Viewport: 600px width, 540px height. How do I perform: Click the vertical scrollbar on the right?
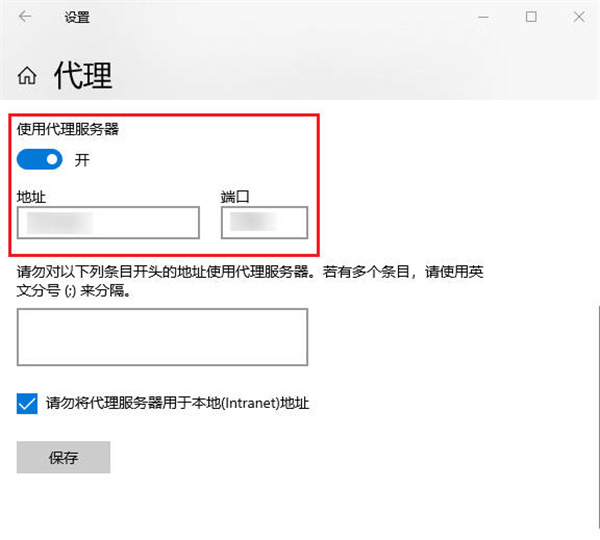point(598,415)
